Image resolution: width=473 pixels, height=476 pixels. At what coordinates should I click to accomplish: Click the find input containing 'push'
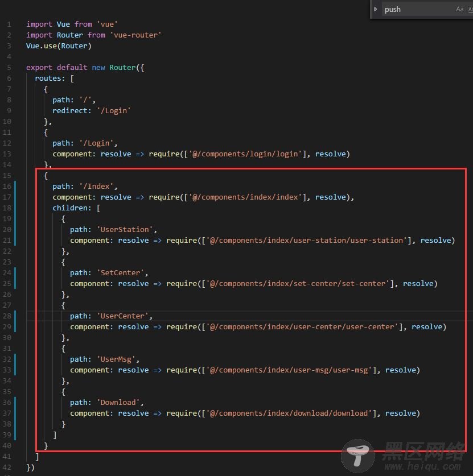point(418,9)
